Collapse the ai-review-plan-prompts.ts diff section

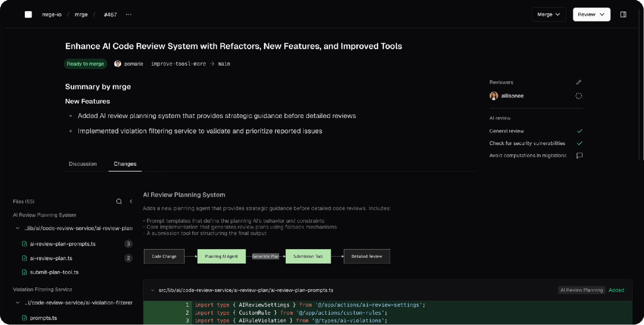click(153, 290)
